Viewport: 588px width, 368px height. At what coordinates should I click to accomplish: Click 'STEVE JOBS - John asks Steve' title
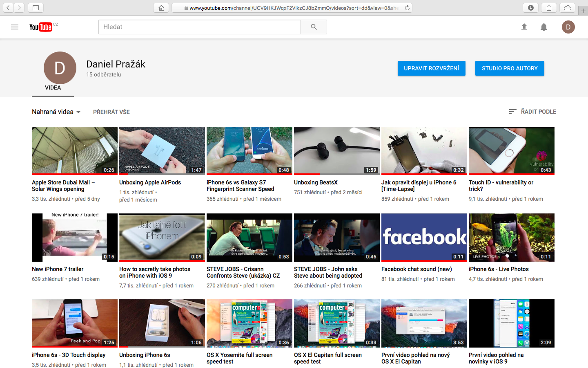click(x=328, y=272)
